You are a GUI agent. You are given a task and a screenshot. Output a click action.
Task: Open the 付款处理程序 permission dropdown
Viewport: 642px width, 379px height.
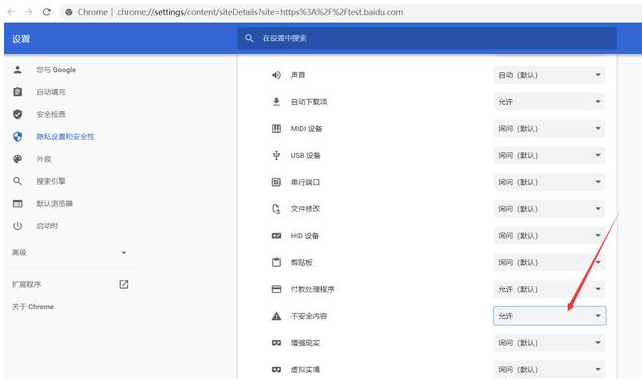point(549,289)
